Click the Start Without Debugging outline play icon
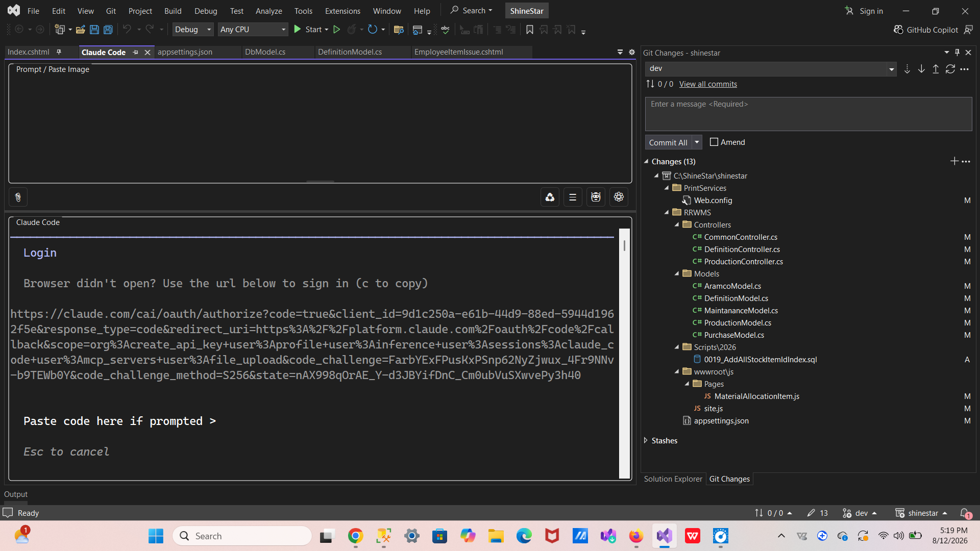Image resolution: width=980 pixels, height=551 pixels. [336, 30]
